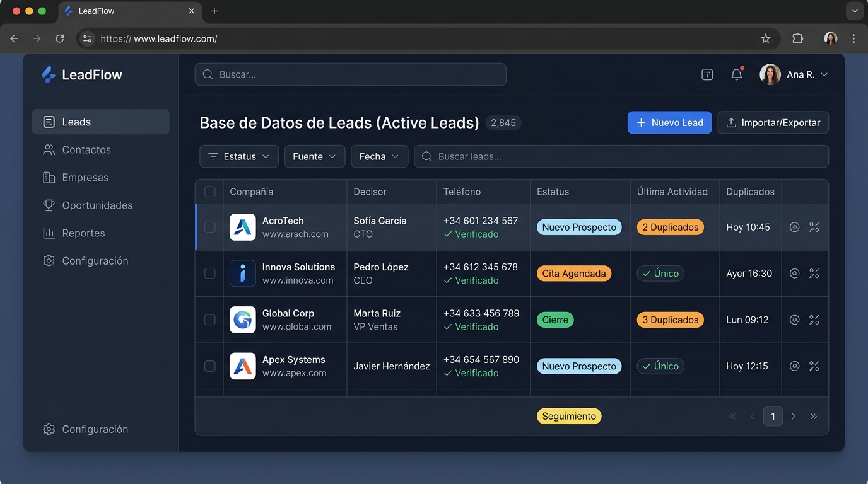Viewport: 868px width, 484px height.
Task: Toggle the select-all checkbox in table header
Action: pyautogui.click(x=210, y=192)
